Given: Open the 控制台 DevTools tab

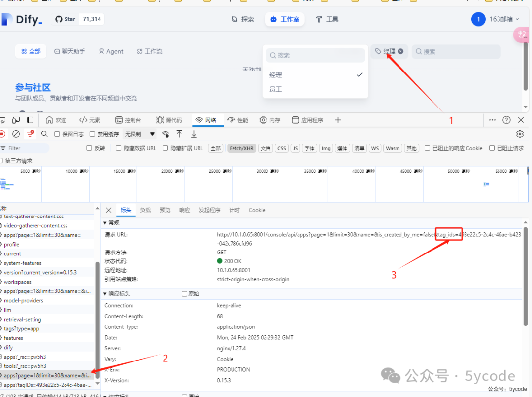Looking at the screenshot, I should coord(128,120).
